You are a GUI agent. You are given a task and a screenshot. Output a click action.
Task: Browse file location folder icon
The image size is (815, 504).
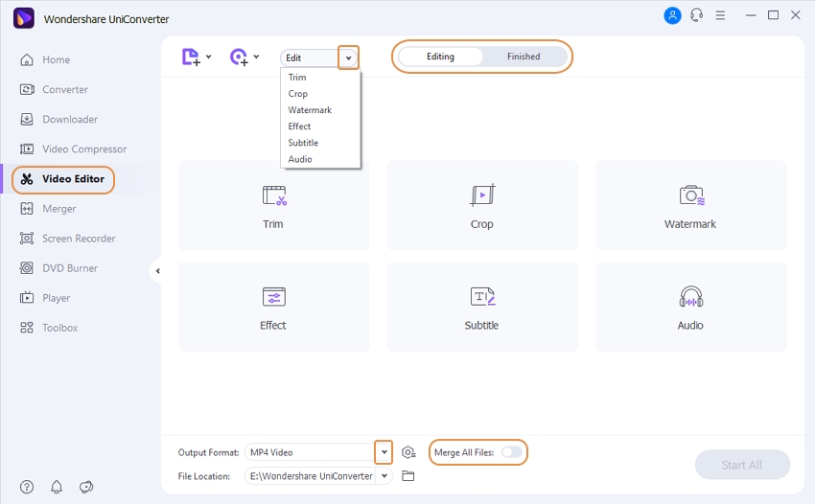click(408, 476)
